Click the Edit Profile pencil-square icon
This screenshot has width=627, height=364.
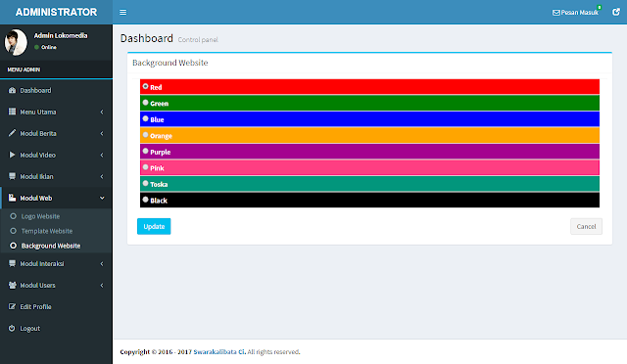tap(12, 306)
